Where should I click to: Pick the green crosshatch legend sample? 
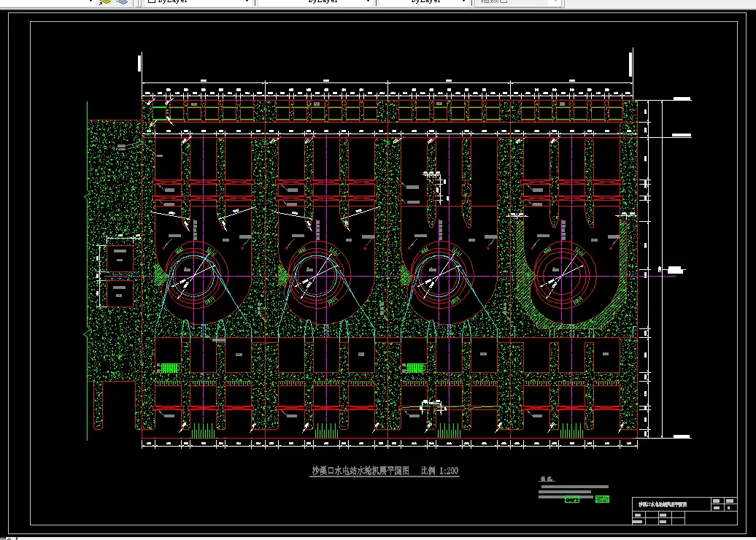click(x=602, y=499)
